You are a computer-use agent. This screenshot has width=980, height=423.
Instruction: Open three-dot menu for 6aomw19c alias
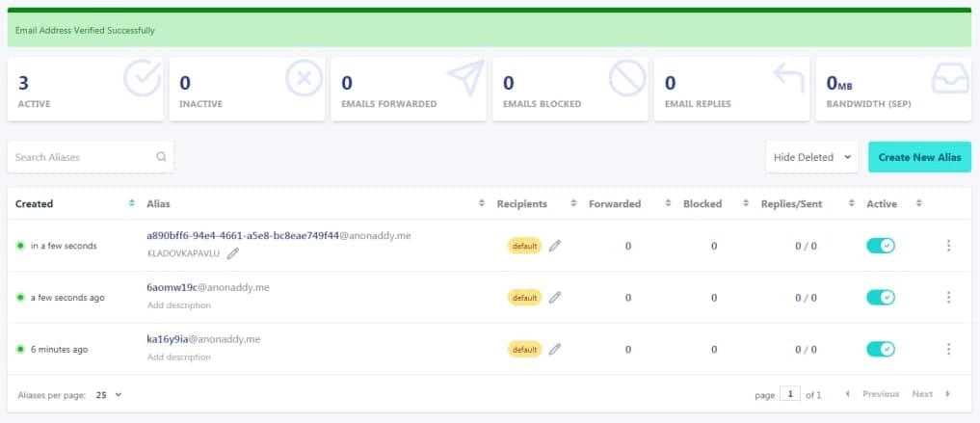tap(948, 298)
